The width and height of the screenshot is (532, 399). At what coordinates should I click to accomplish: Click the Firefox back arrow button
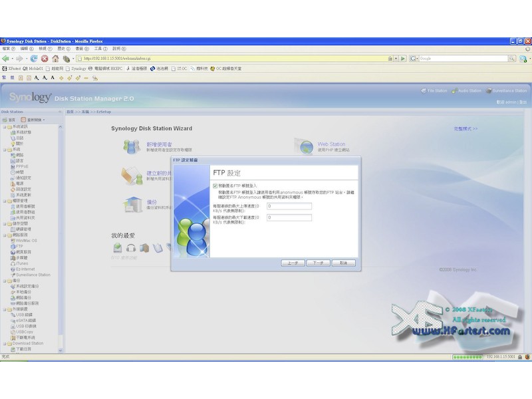pos(5,59)
